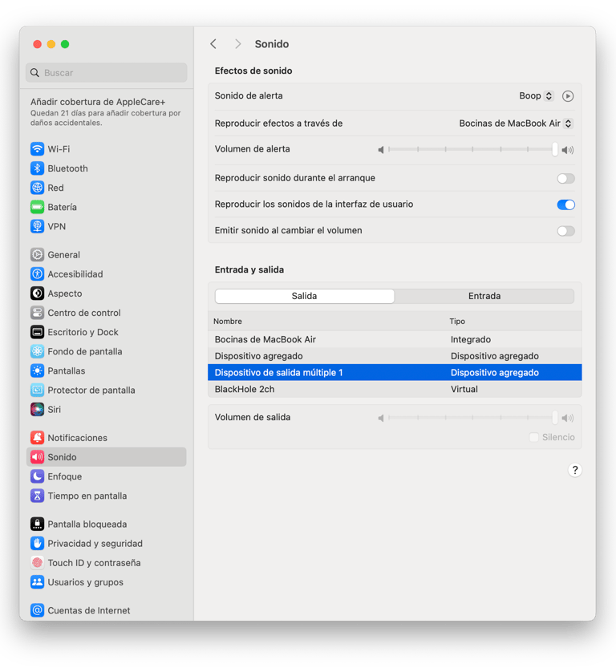This screenshot has height=672, width=616.
Task: Open help with the question mark button
Action: tap(575, 470)
